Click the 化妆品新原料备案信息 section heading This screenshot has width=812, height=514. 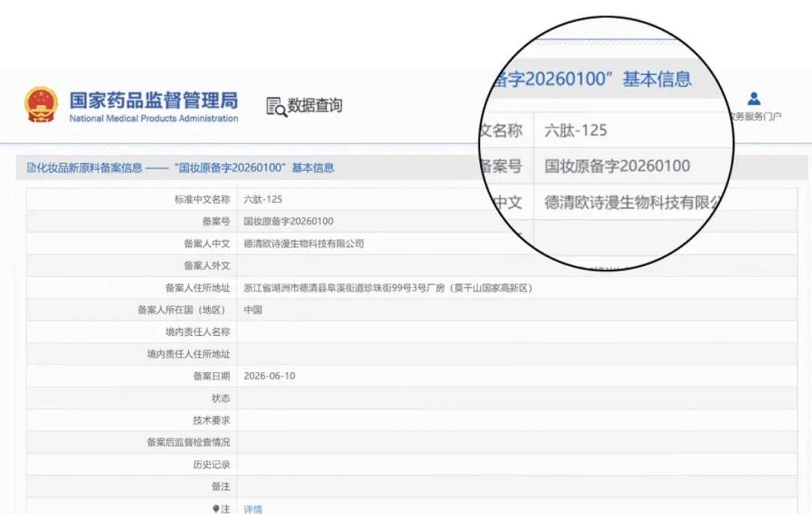[x=89, y=168]
